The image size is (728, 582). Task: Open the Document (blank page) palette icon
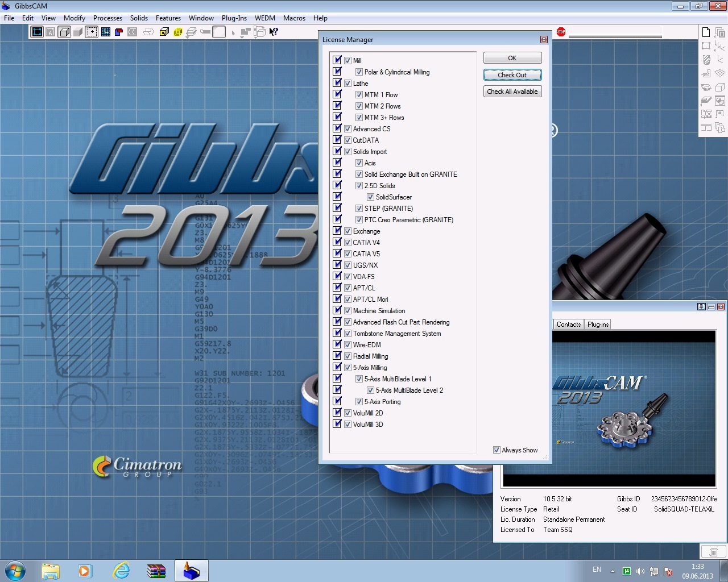pos(706,32)
